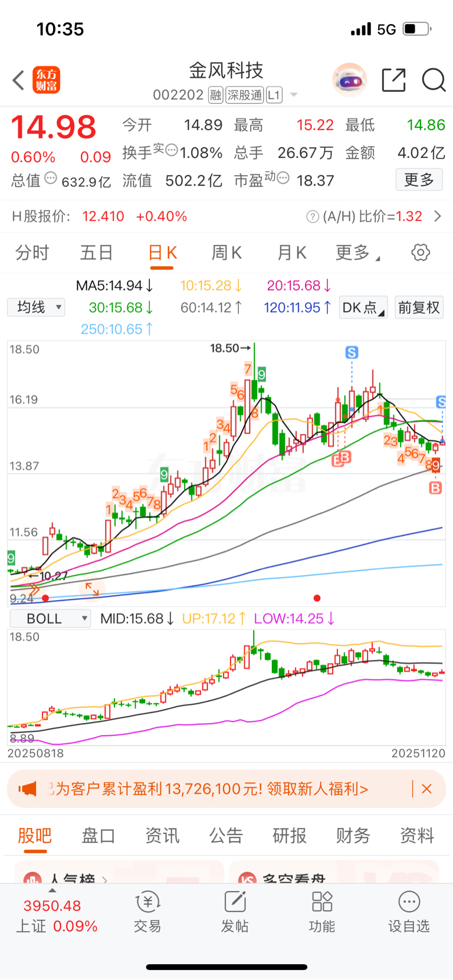Tap the 融 margin badge

click(215, 95)
